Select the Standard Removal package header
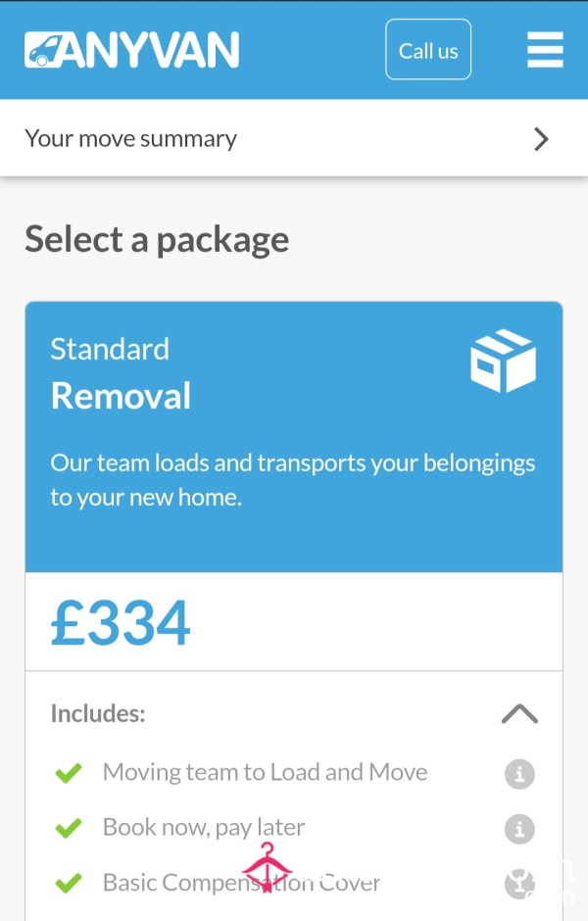 (x=294, y=437)
